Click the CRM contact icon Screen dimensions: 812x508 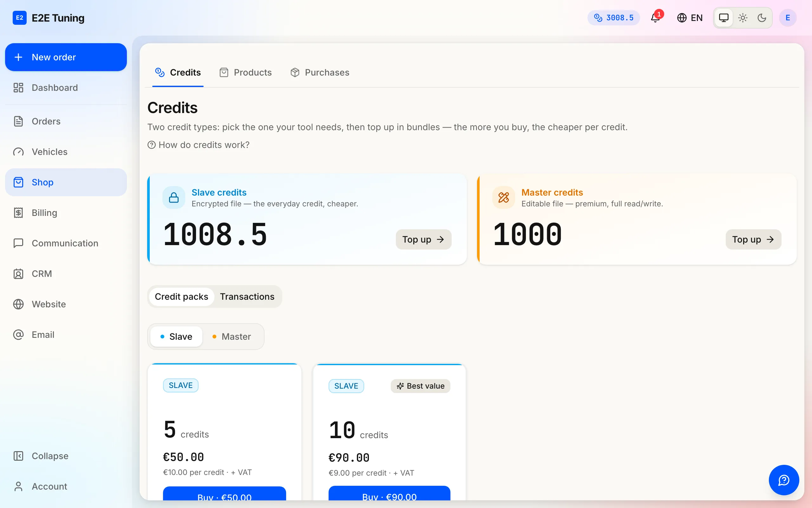pos(18,274)
